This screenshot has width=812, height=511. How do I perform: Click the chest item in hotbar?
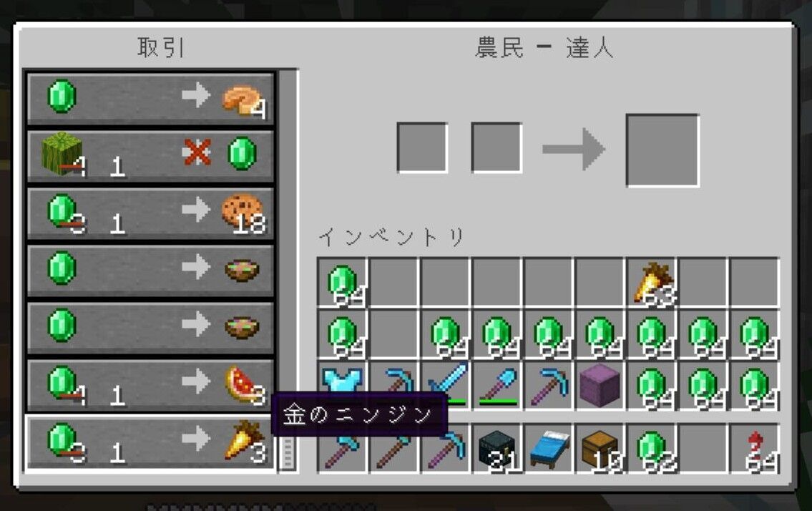coord(600,449)
